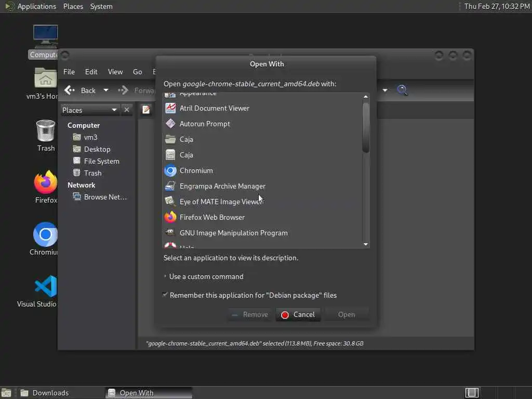
Task: Select the Caja entry with file cabinet icon
Action: (x=262, y=155)
